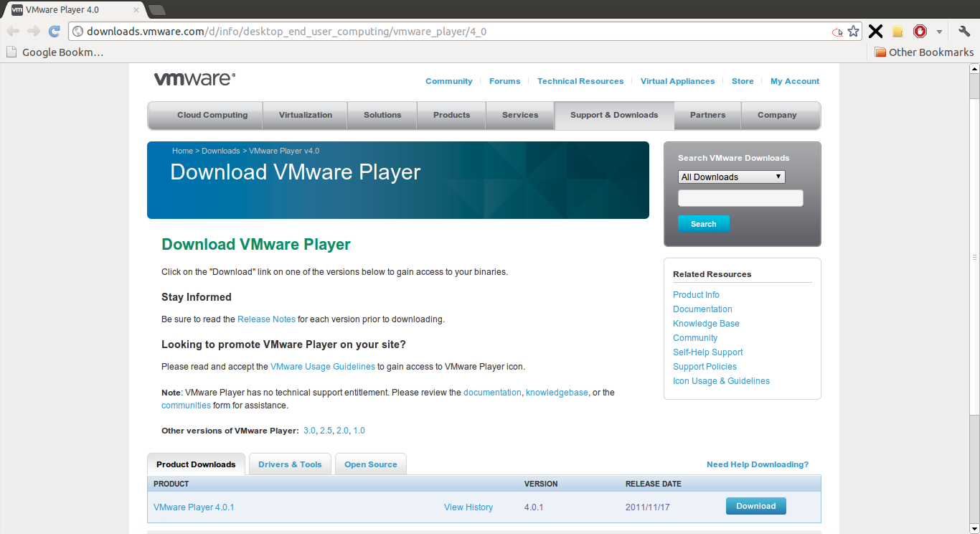The image size is (980, 534).
Task: Click the Search button
Action: click(x=704, y=224)
